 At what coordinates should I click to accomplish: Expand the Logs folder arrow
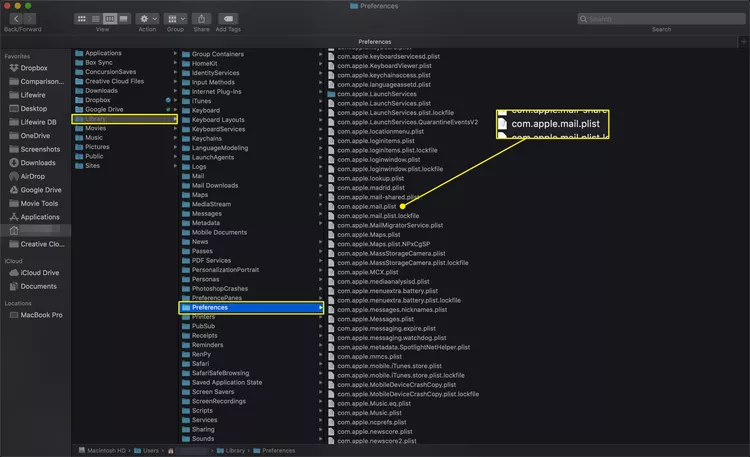point(320,167)
